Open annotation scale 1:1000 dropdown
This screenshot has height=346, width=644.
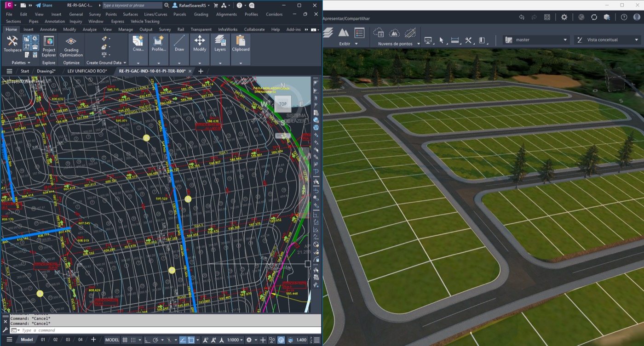pos(235,340)
